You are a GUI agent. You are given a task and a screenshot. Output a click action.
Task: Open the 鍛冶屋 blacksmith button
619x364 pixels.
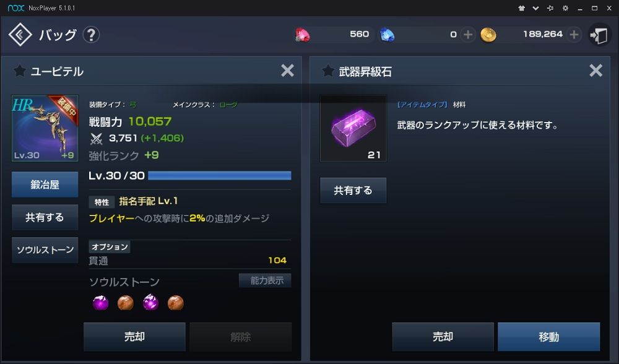[x=45, y=184]
